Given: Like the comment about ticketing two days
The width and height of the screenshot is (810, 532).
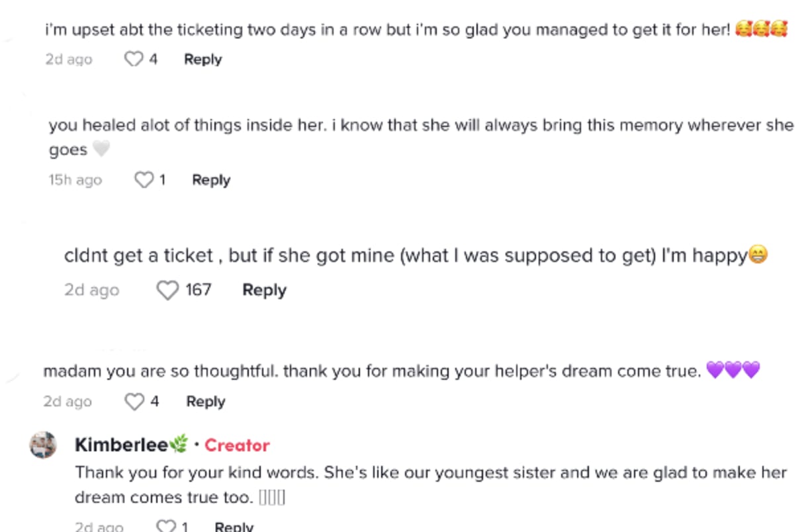Looking at the screenshot, I should point(134,60).
